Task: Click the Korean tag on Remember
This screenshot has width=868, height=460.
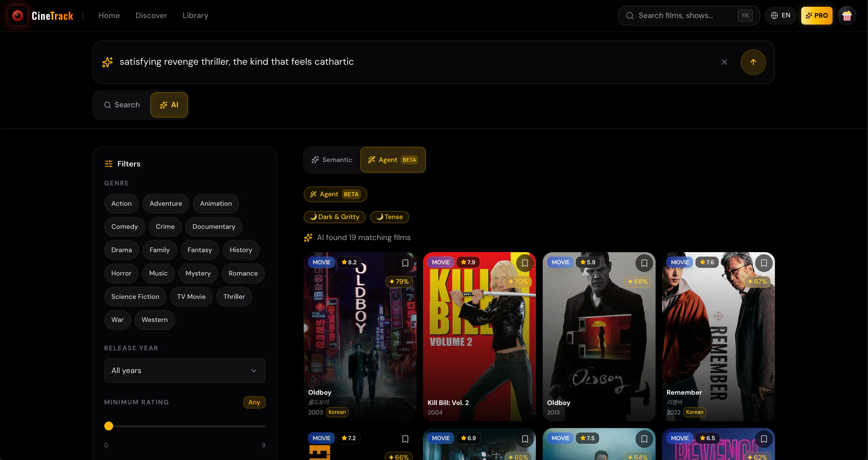Action: click(695, 412)
